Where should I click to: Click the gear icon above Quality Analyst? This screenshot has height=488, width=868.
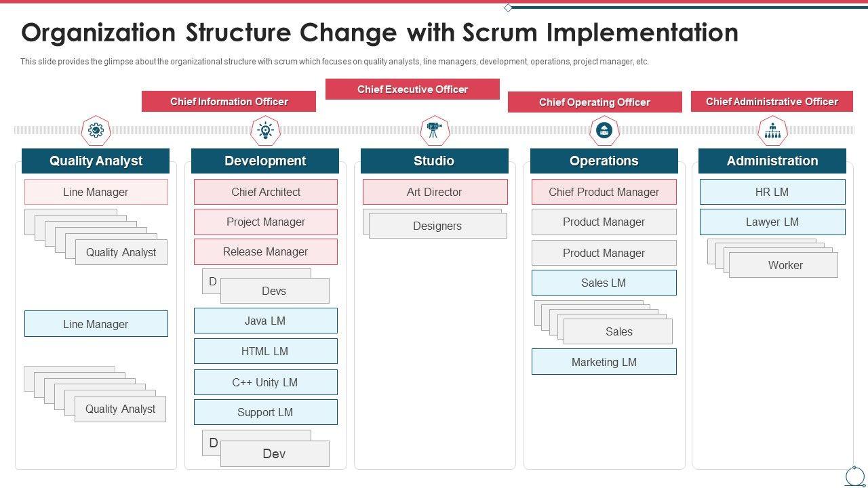point(96,130)
